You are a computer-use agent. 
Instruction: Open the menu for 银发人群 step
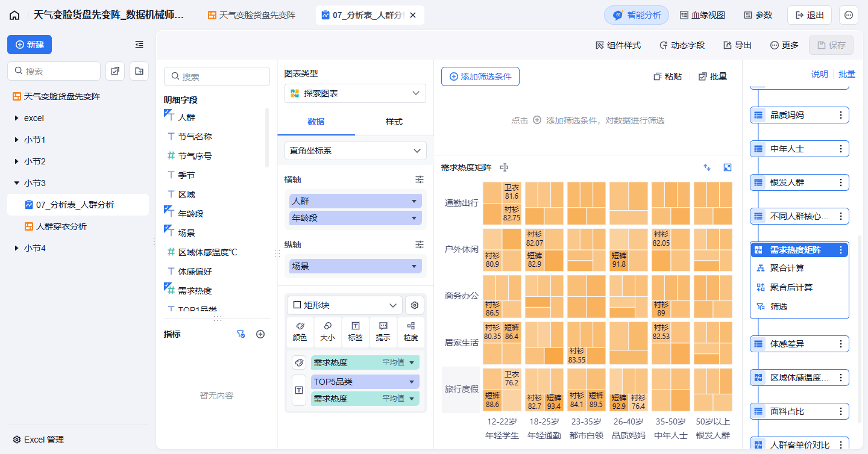tap(841, 182)
